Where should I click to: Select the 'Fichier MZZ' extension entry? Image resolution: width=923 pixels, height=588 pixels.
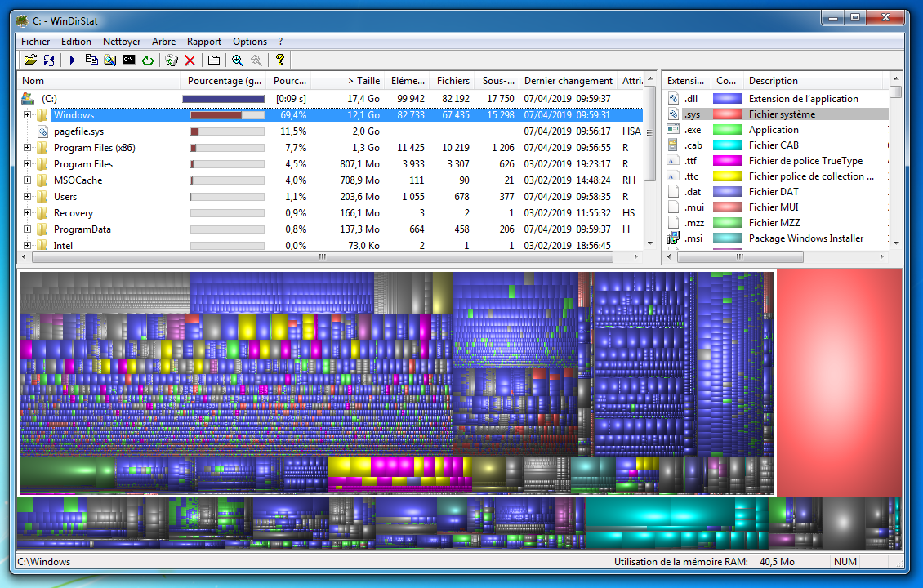click(x=776, y=222)
